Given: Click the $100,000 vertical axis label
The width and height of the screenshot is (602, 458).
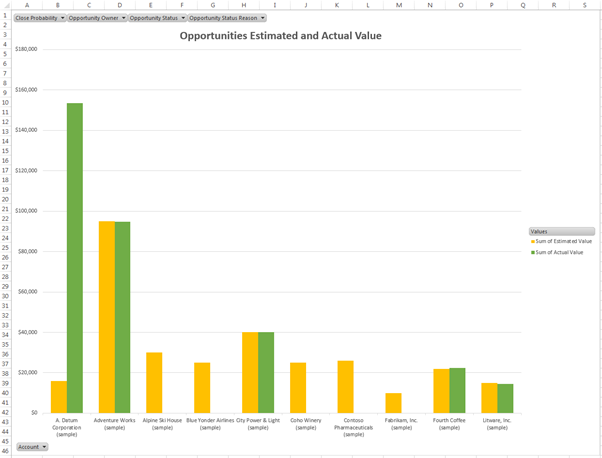Looking at the screenshot, I should click(x=26, y=211).
